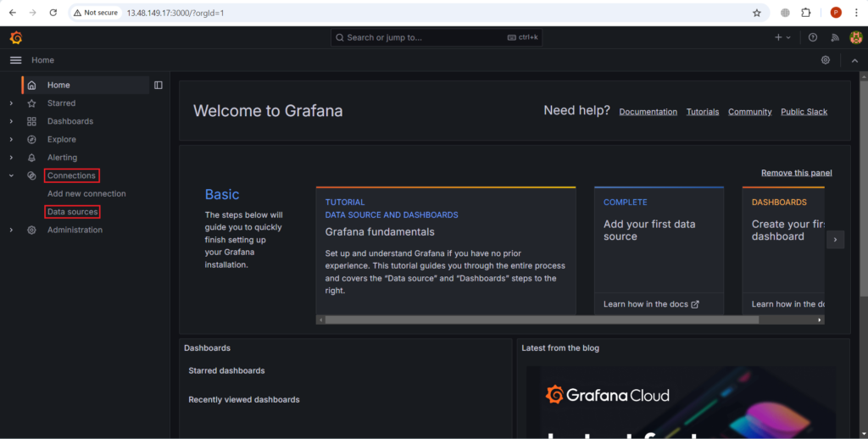
Task: Open the hamburger navigation menu
Action: tap(15, 60)
